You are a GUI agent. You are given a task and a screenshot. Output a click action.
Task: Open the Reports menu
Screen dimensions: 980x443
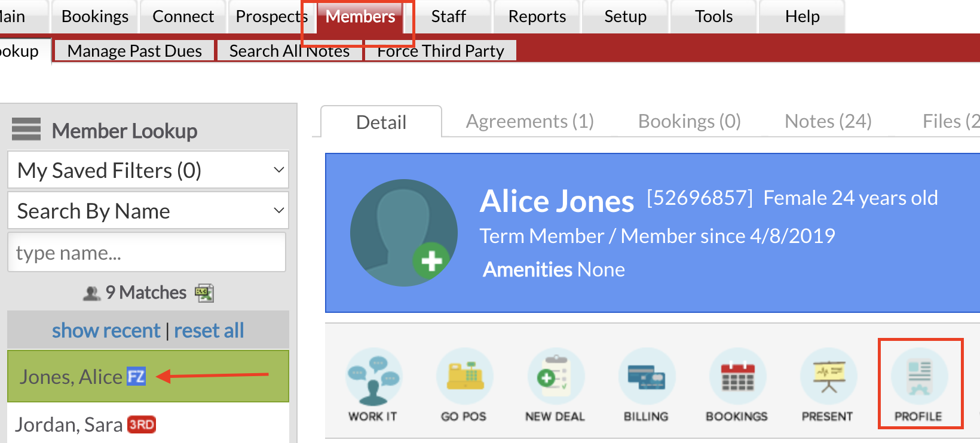pos(536,16)
